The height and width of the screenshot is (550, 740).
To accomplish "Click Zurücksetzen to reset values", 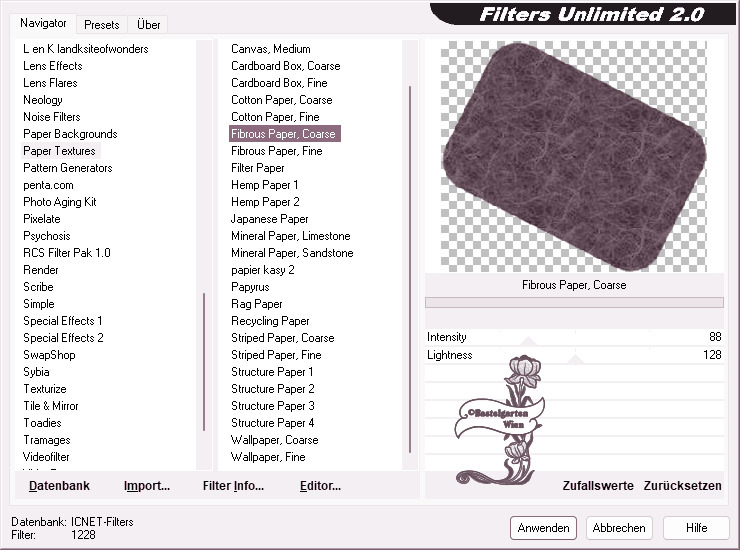I will pyautogui.click(x=682, y=486).
